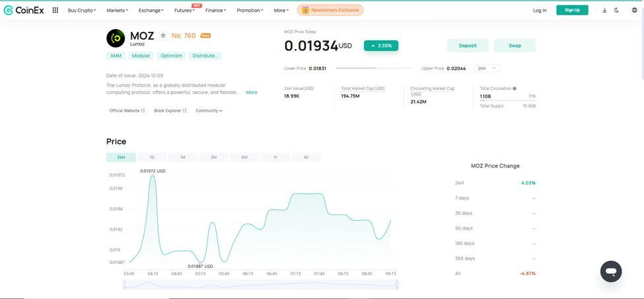
Task: Select the 7D chart tab
Action: (151, 157)
